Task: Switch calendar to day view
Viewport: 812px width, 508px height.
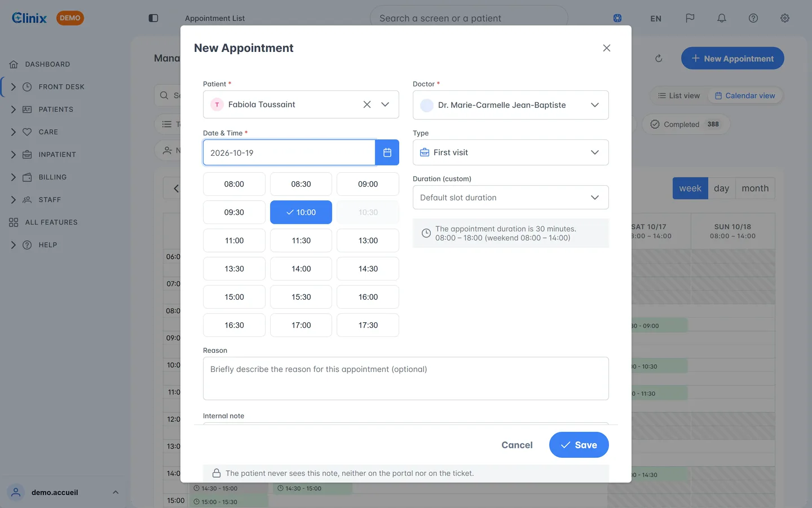Action: point(721,189)
